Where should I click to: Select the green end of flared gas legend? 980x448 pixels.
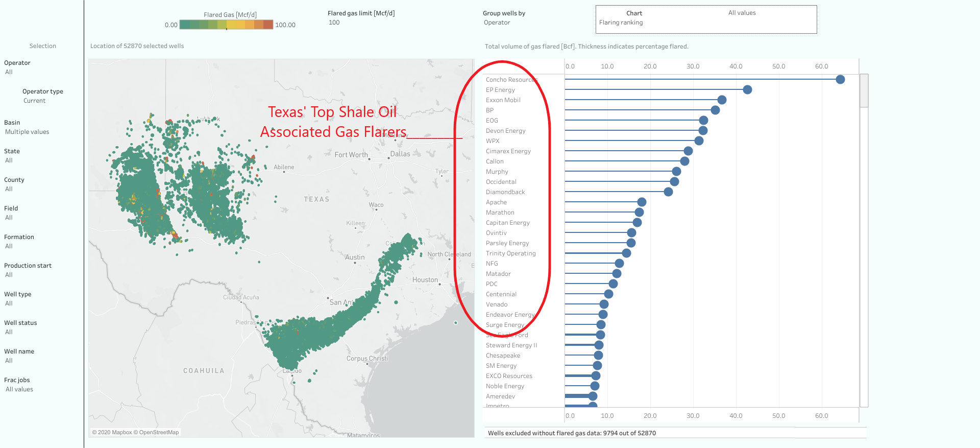pos(184,25)
